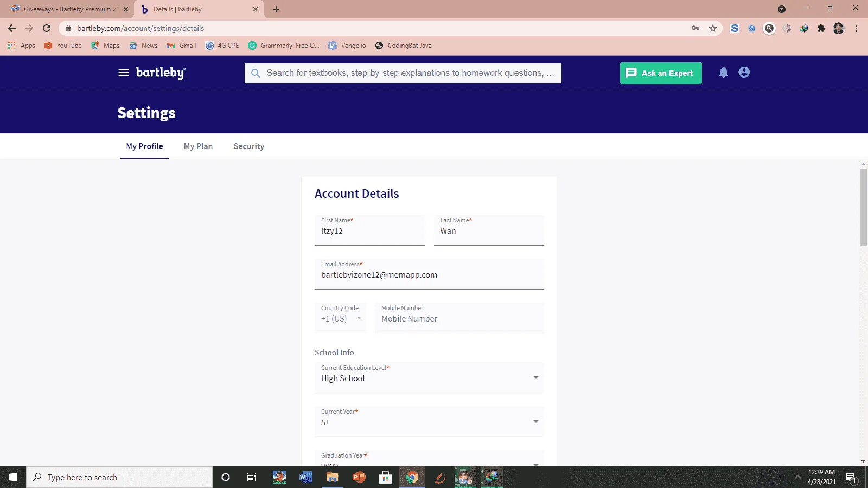868x488 pixels.
Task: Click the saved password key icon
Action: point(695,28)
